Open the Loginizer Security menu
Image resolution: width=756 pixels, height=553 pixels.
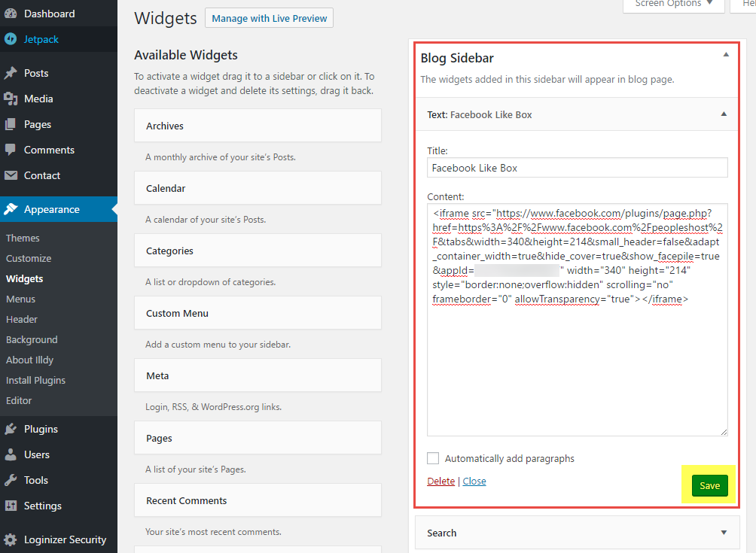pyautogui.click(x=59, y=539)
